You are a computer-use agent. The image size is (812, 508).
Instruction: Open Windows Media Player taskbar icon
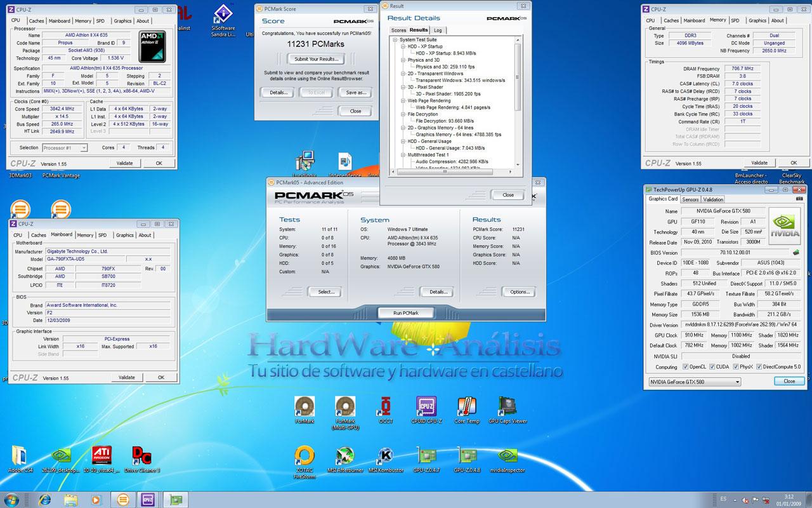click(97, 499)
